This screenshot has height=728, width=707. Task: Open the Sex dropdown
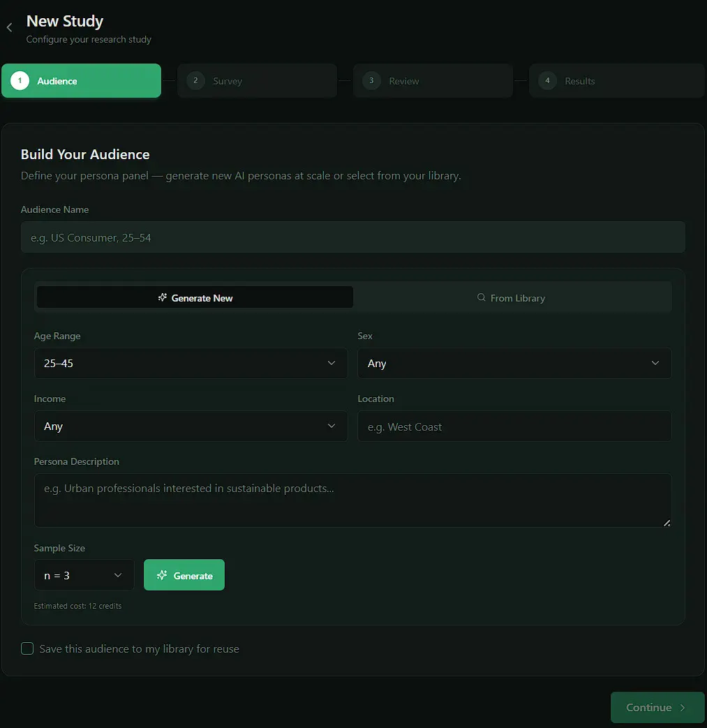coord(514,363)
